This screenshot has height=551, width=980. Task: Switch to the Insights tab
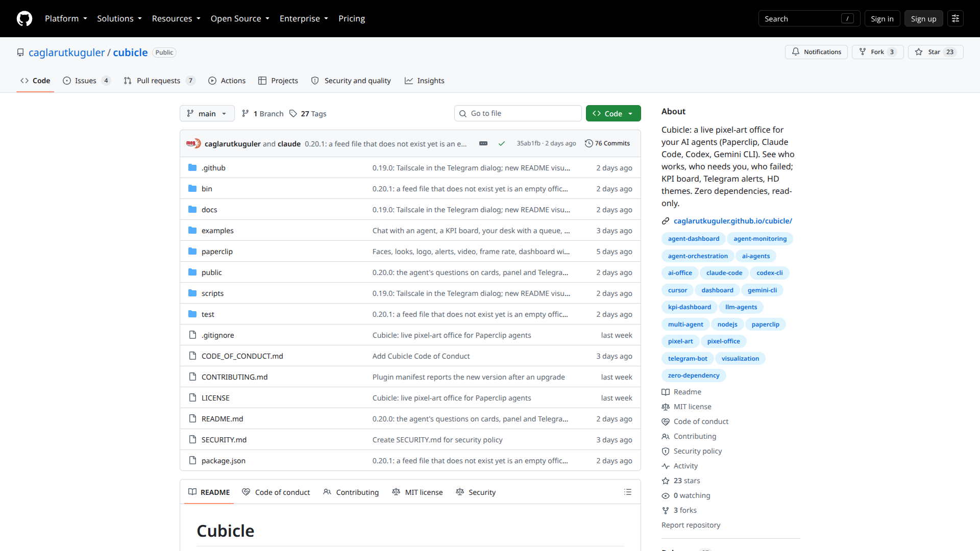[x=425, y=81]
